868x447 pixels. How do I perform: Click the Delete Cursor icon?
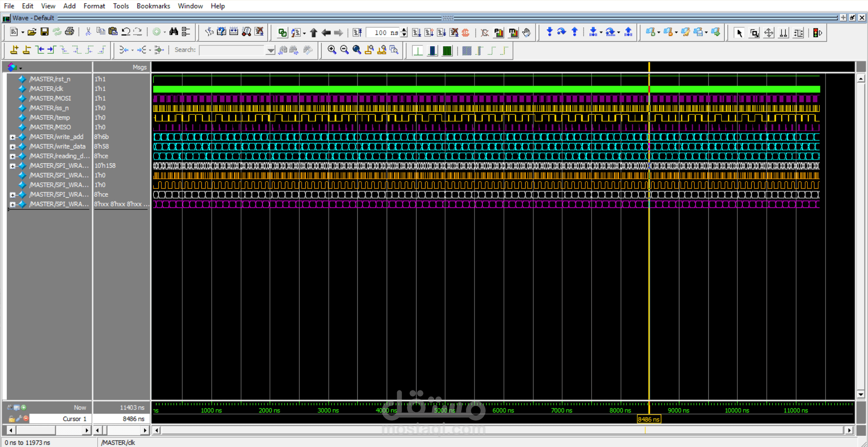27,50
